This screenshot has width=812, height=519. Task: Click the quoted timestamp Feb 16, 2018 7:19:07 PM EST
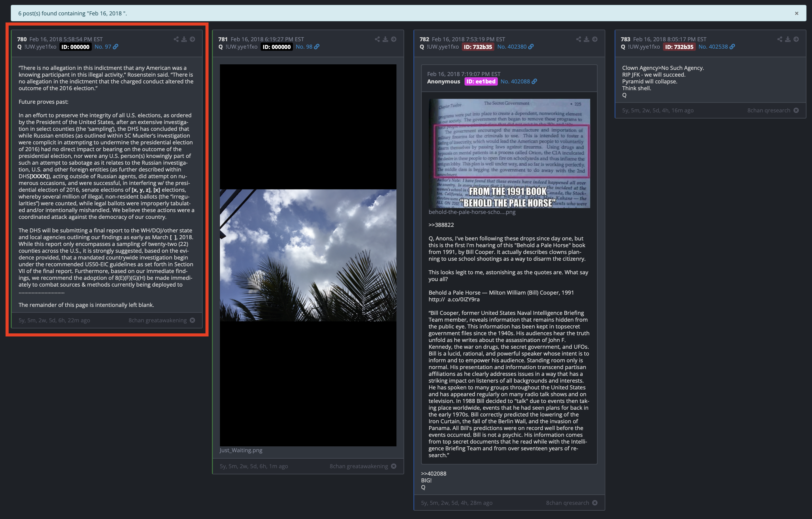pyautogui.click(x=464, y=74)
